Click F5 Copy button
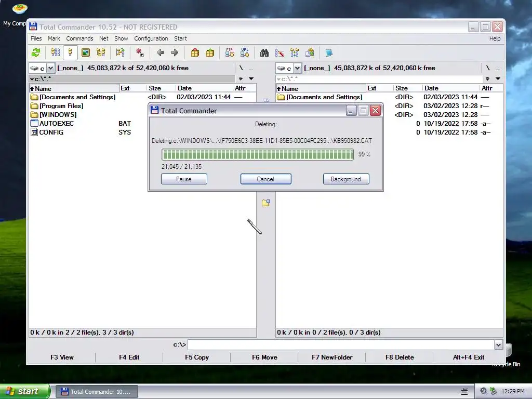The image size is (532, 399). pyautogui.click(x=197, y=357)
